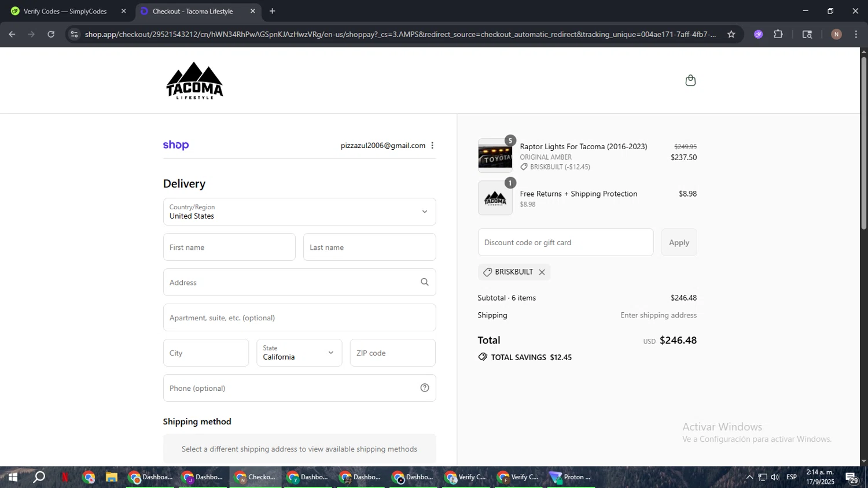Open the Chrome profile avatar
Image resolution: width=868 pixels, height=488 pixels.
coord(836,34)
